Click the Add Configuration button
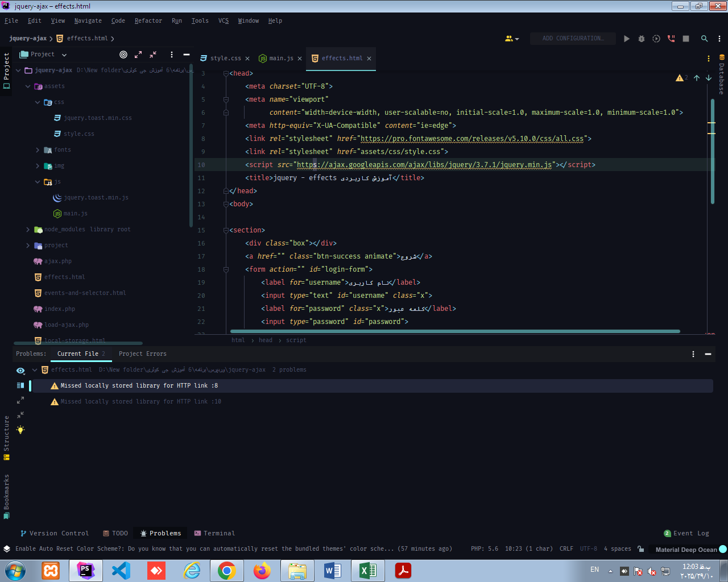The height and width of the screenshot is (582, 728). 573,39
